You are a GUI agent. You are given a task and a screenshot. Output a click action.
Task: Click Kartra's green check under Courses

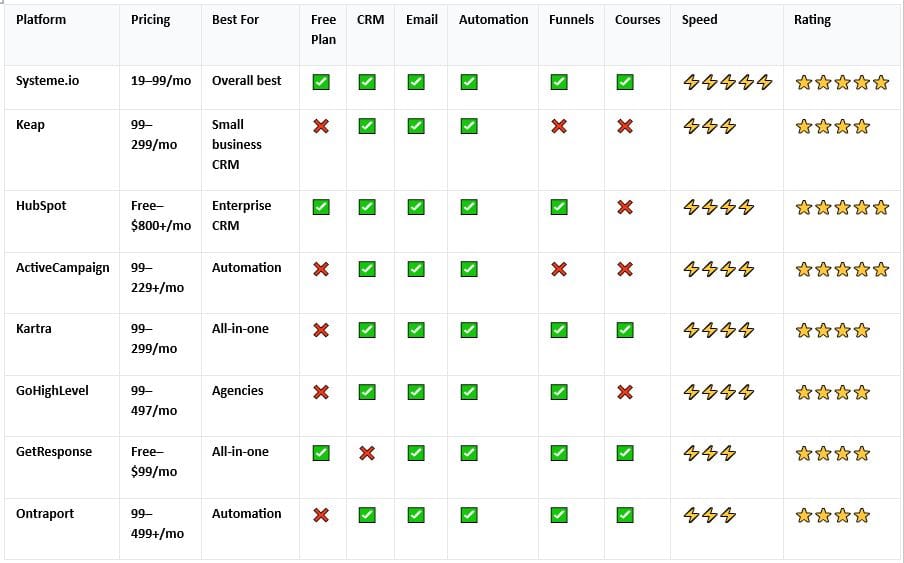click(625, 331)
